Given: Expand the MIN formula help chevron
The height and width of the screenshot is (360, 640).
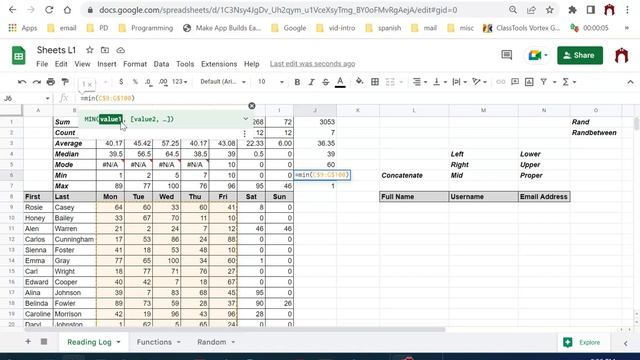Looking at the screenshot, I should (x=246, y=119).
